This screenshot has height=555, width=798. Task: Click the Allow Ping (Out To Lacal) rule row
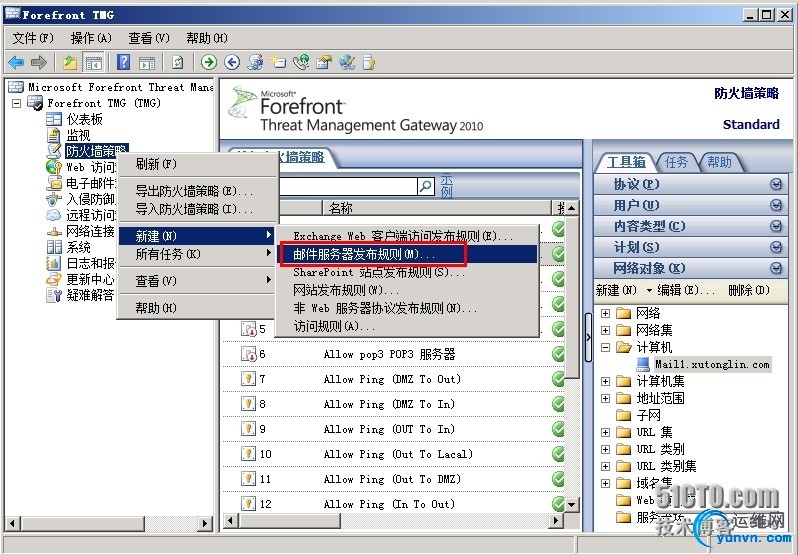393,454
